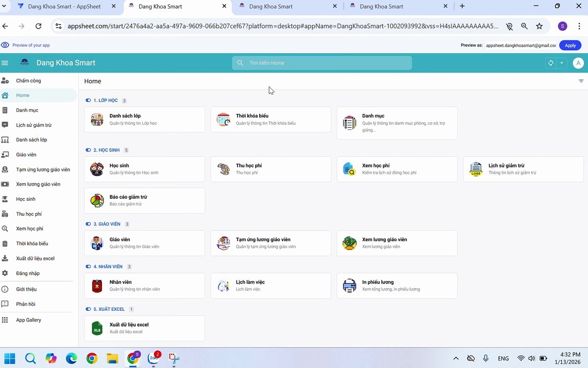Open the hamburger menu icon
The height and width of the screenshot is (368, 588).
coord(5,63)
